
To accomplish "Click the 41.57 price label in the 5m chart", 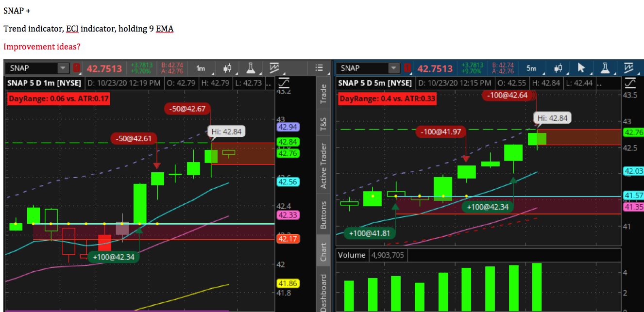I will click(633, 196).
